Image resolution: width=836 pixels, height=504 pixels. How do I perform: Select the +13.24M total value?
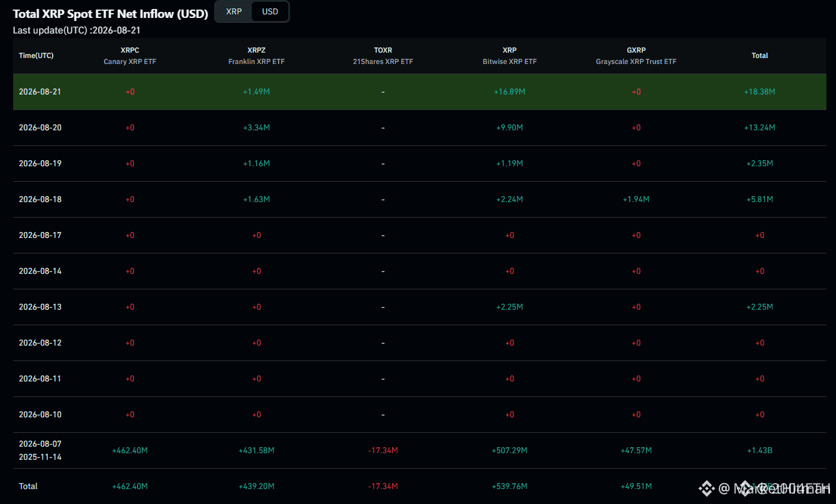point(759,127)
